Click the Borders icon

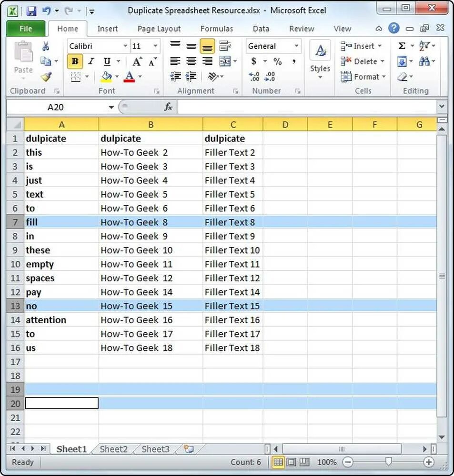(76, 77)
